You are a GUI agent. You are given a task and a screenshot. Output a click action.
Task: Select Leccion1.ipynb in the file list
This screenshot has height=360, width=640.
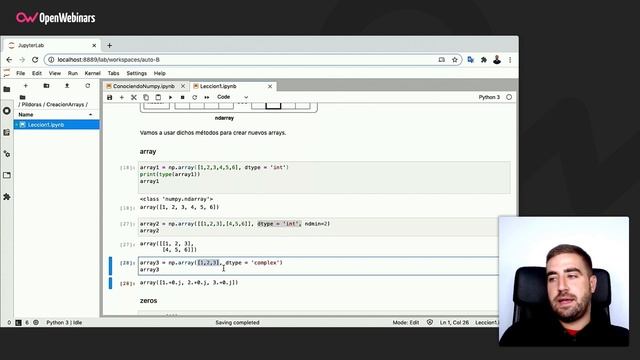pos(56,124)
